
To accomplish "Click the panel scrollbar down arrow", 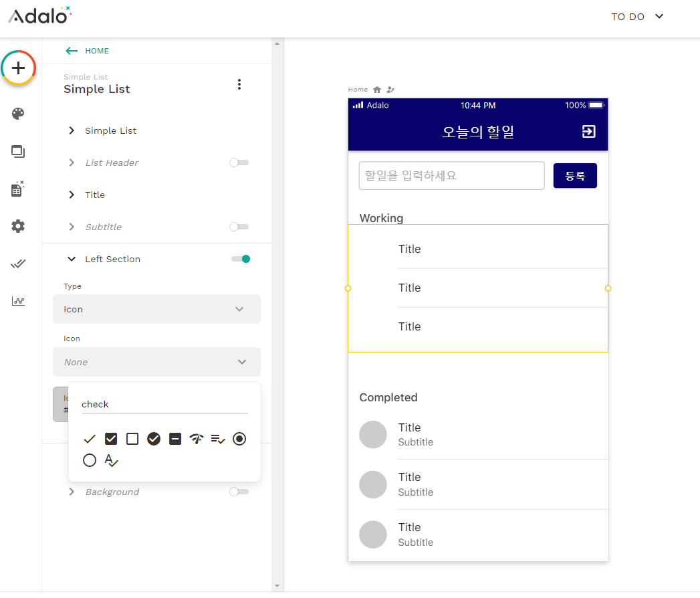I will 277,586.
